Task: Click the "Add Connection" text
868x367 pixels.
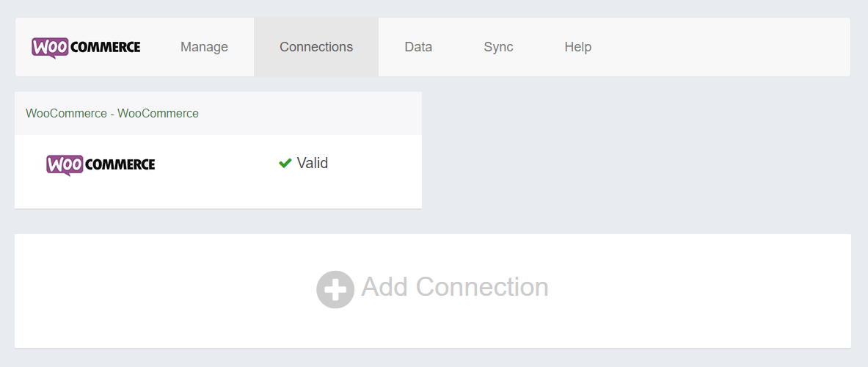Action: point(454,287)
